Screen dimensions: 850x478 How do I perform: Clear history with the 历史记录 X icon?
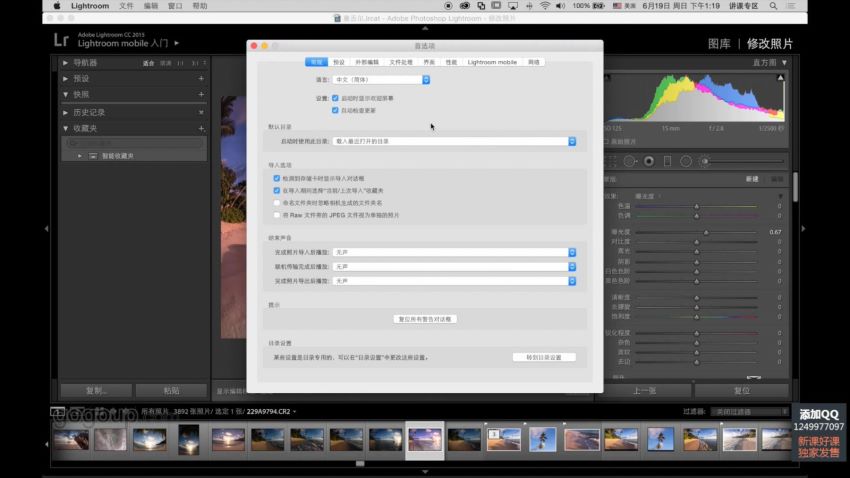click(x=201, y=113)
